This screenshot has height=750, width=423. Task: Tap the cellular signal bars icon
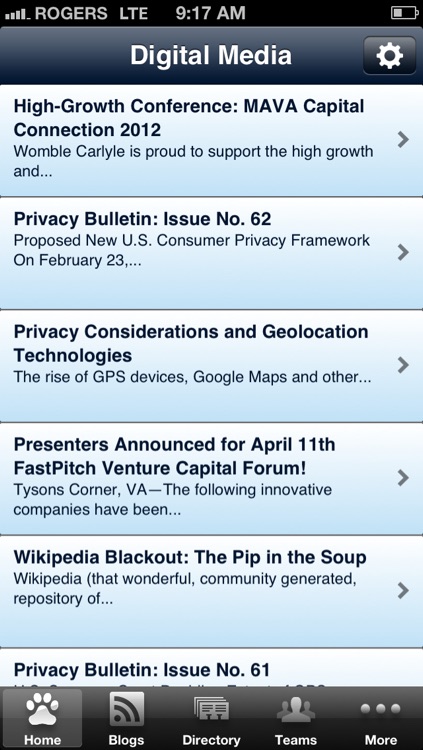(x=17, y=14)
